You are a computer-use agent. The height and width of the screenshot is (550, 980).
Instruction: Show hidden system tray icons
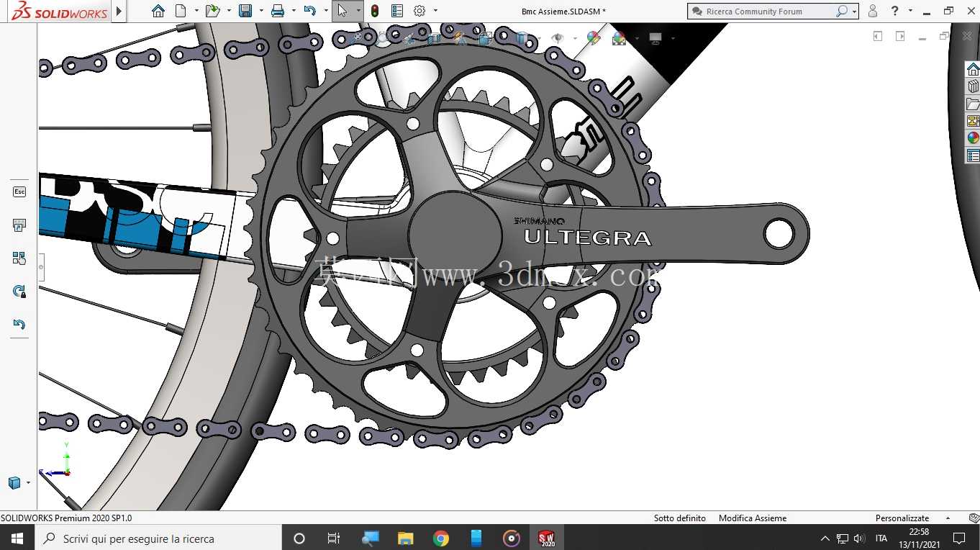click(825, 538)
